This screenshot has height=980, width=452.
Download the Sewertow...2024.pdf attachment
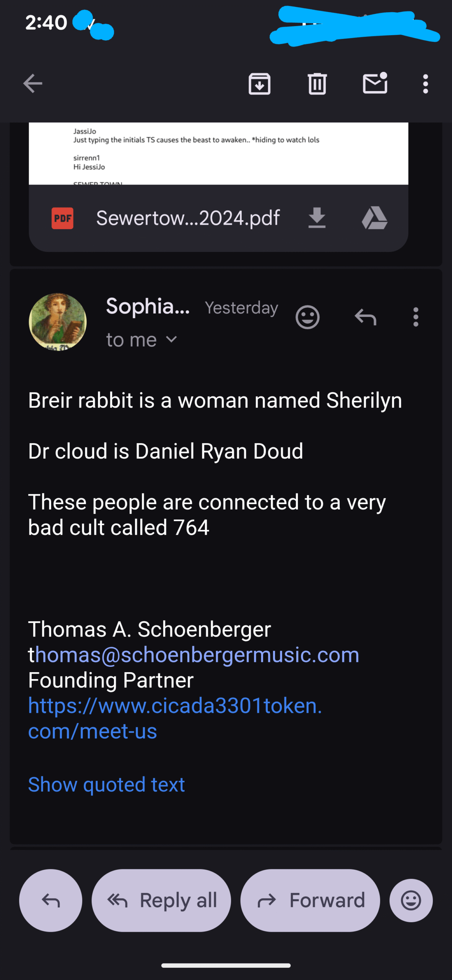(x=317, y=218)
